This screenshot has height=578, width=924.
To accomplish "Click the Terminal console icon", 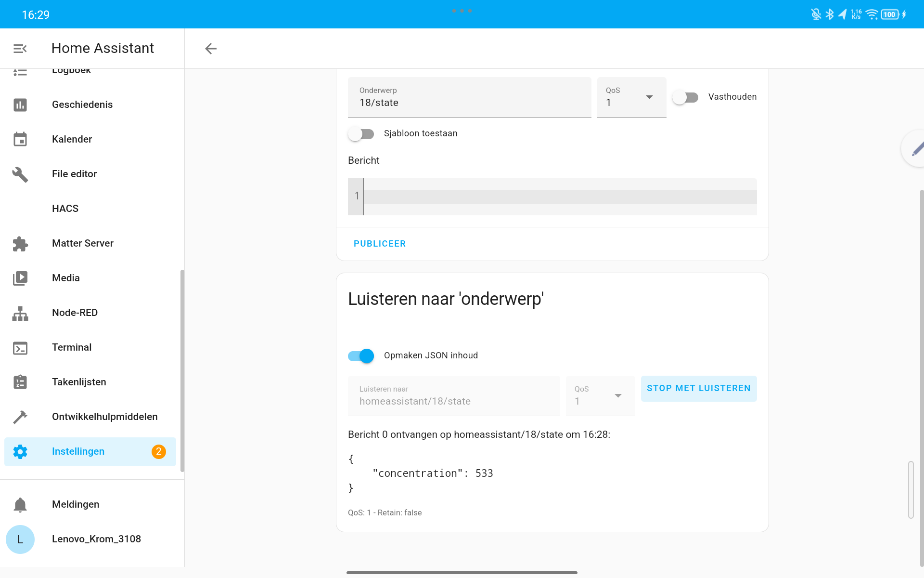I will pos(20,348).
